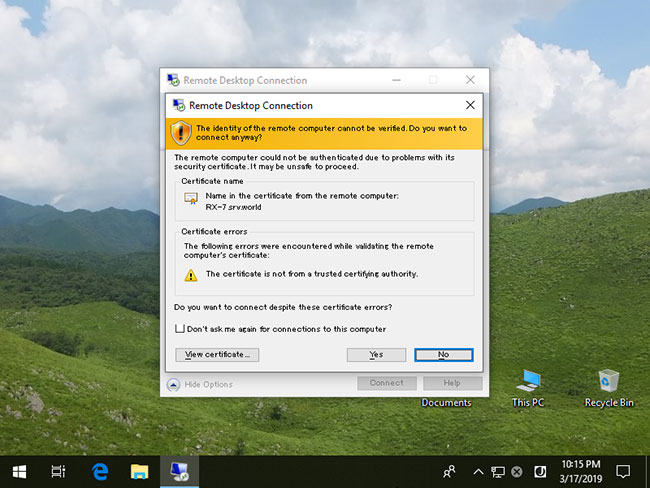Open File Explorer from the taskbar
Viewport: 650px width, 488px height.
[x=139, y=471]
